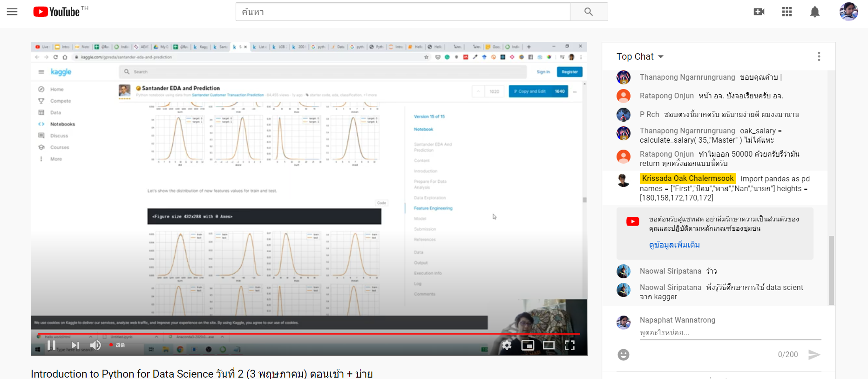The height and width of the screenshot is (379, 868).
Task: Seek on the red video progress bar
Action: coord(309,334)
